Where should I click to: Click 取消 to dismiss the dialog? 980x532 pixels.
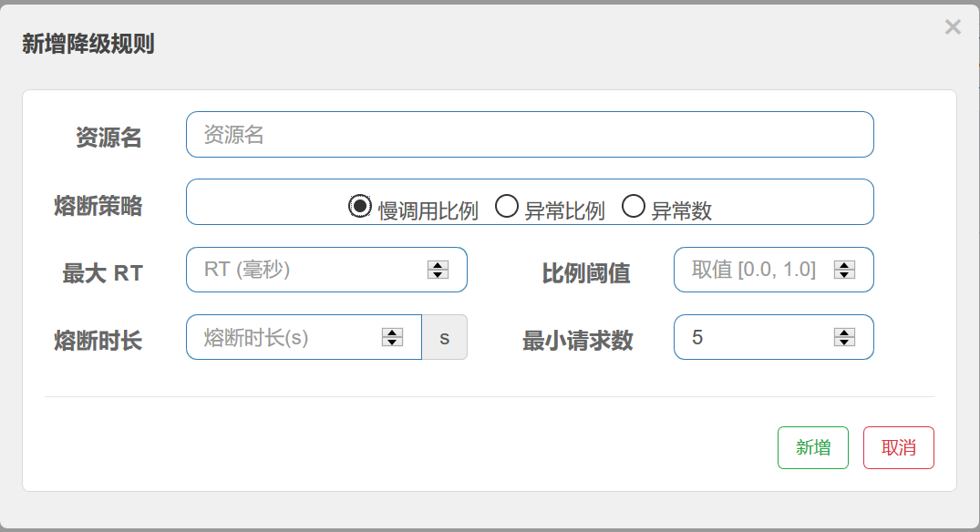898,447
